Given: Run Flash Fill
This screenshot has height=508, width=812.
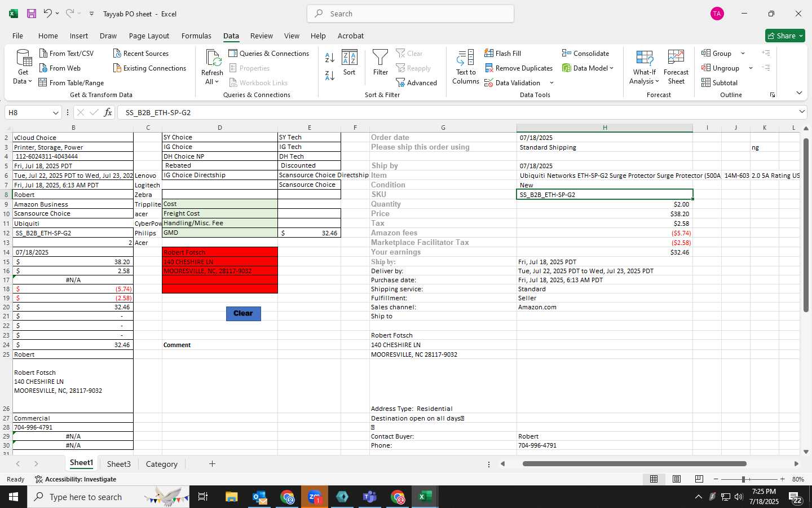Looking at the screenshot, I should [x=502, y=53].
